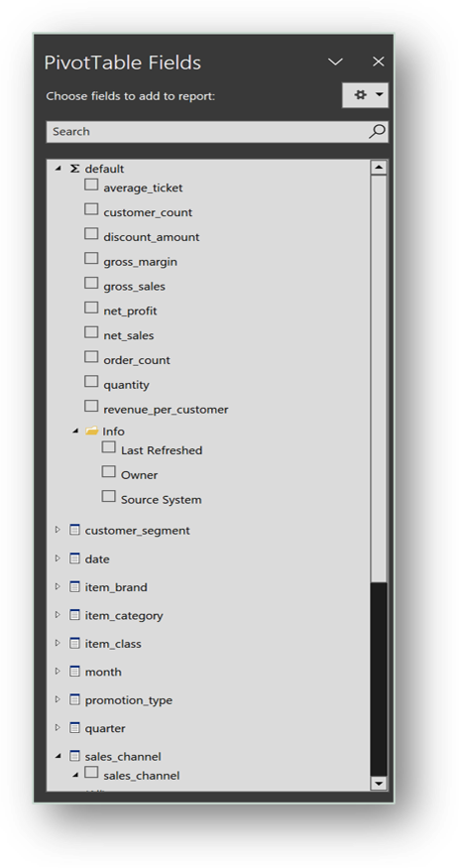Collapse the nested sales_channel hierarchy arrow
459x868 pixels.
coord(75,775)
